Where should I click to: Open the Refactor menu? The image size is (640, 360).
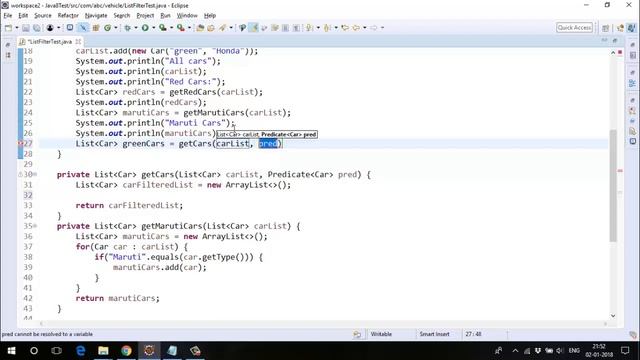(68, 16)
